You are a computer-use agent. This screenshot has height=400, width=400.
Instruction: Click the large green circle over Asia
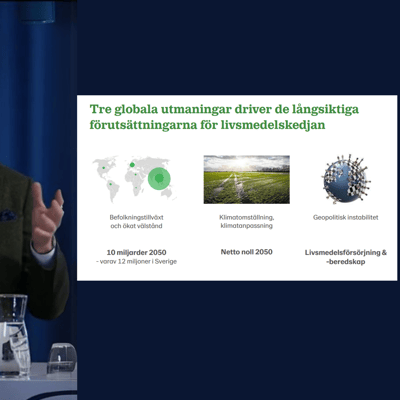point(159,178)
